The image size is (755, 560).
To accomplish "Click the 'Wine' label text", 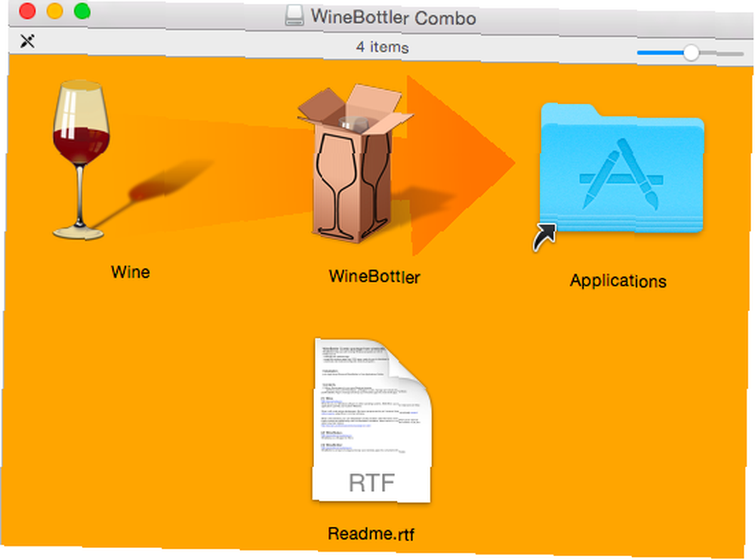I will tap(131, 272).
